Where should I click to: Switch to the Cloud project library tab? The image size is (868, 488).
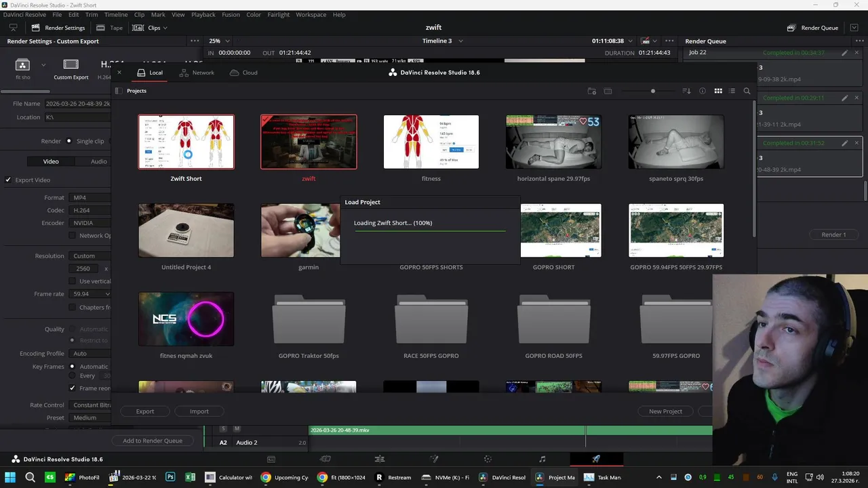click(243, 73)
